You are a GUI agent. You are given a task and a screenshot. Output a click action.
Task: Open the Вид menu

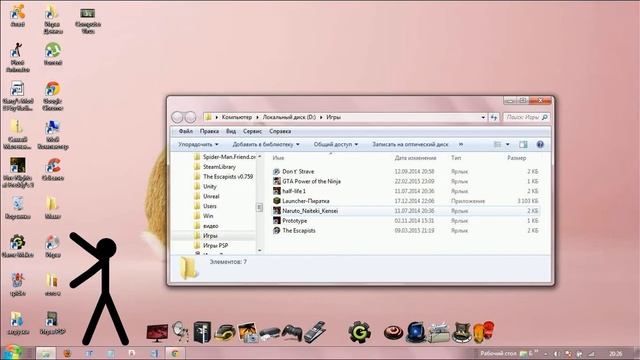point(231,131)
